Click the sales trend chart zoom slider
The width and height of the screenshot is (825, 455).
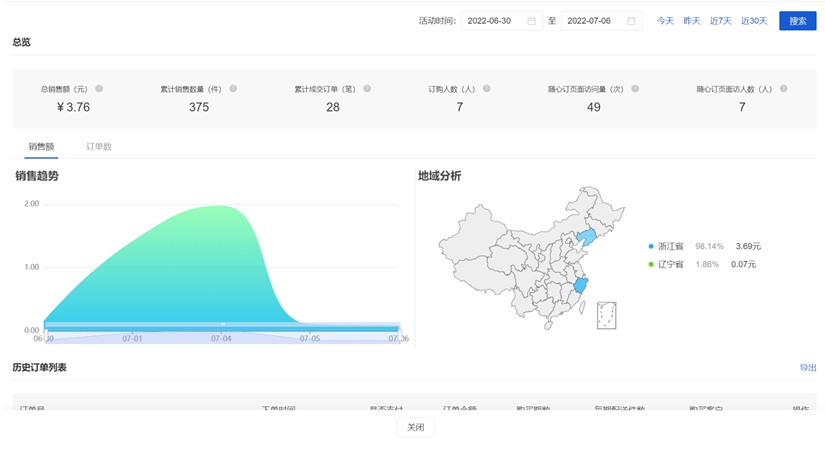(221, 327)
